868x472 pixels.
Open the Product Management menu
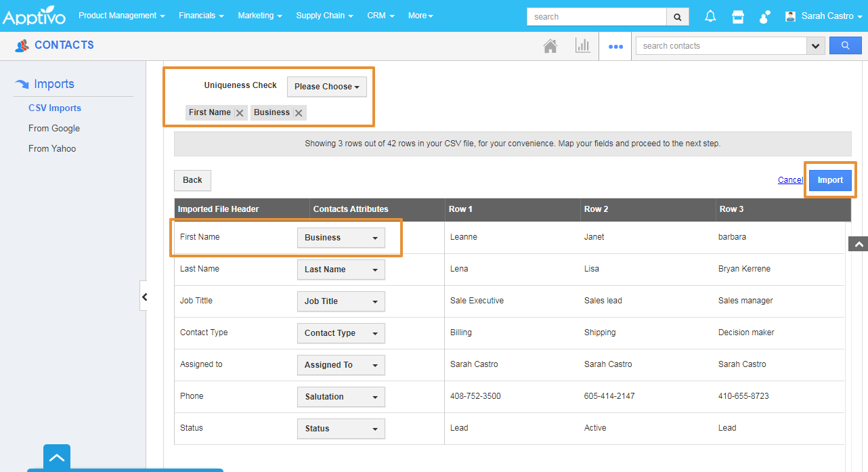click(122, 16)
